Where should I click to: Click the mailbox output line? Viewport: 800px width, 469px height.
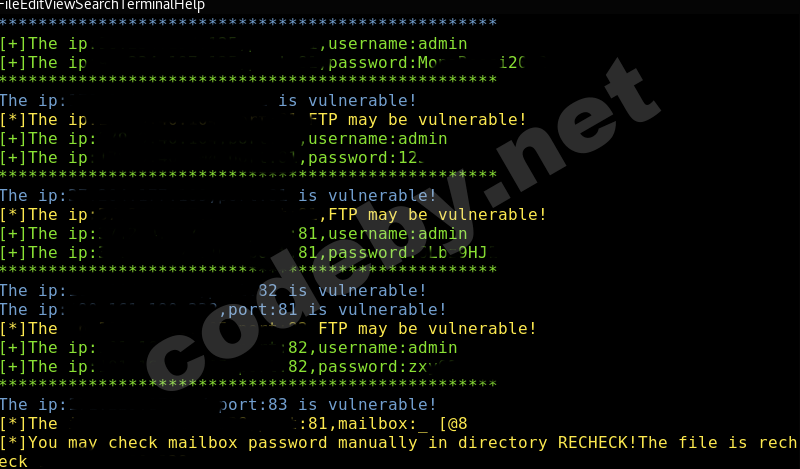[x=400, y=424]
